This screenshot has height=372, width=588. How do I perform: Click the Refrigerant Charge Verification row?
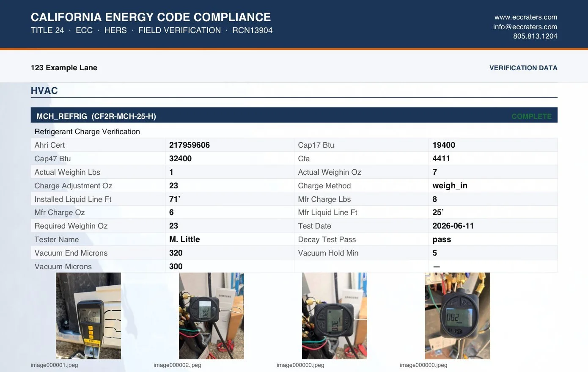pyautogui.click(x=294, y=132)
